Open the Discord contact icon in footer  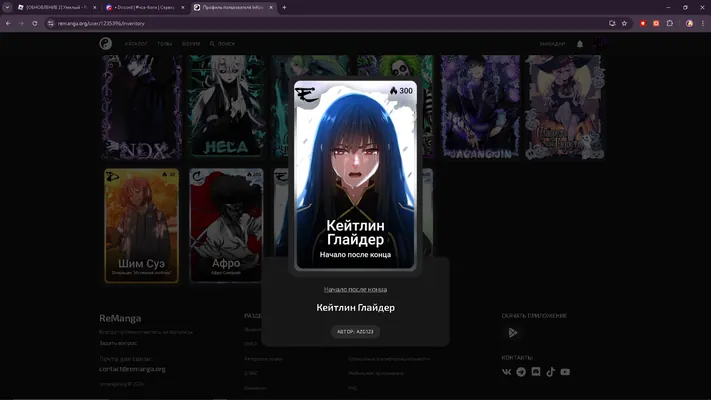[x=536, y=372]
